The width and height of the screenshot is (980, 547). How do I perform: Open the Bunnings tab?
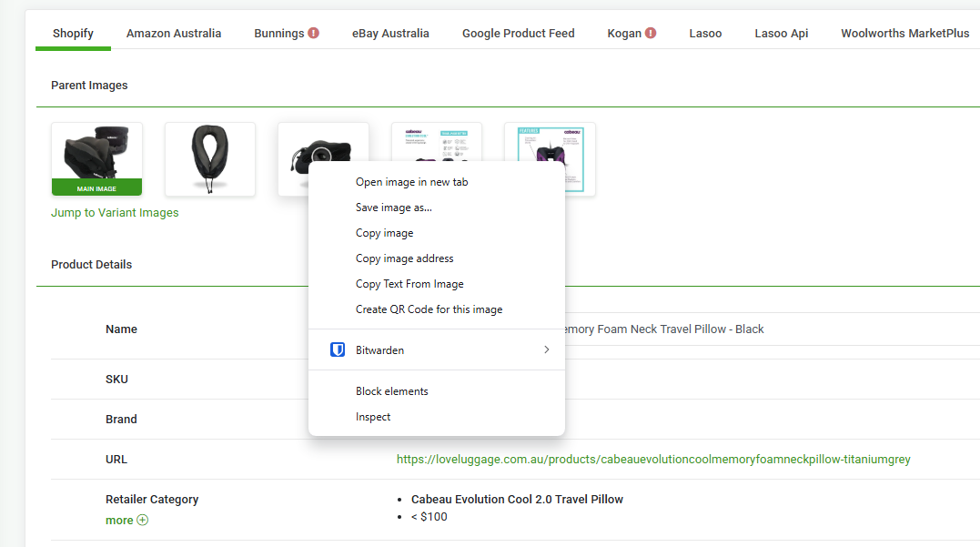tap(278, 33)
